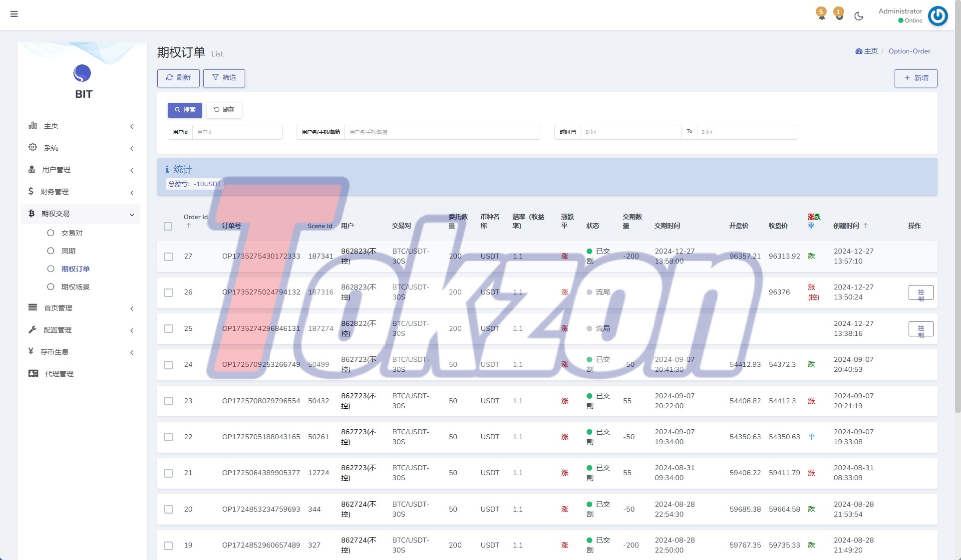The height and width of the screenshot is (560, 961).
Task: Click the BIT logo in sidebar
Action: pyautogui.click(x=82, y=74)
